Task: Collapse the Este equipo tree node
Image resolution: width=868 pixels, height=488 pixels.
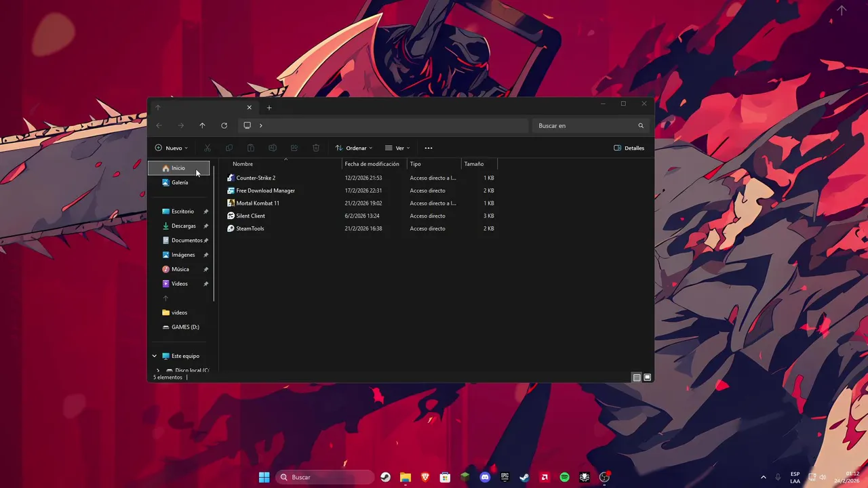Action: click(154, 356)
